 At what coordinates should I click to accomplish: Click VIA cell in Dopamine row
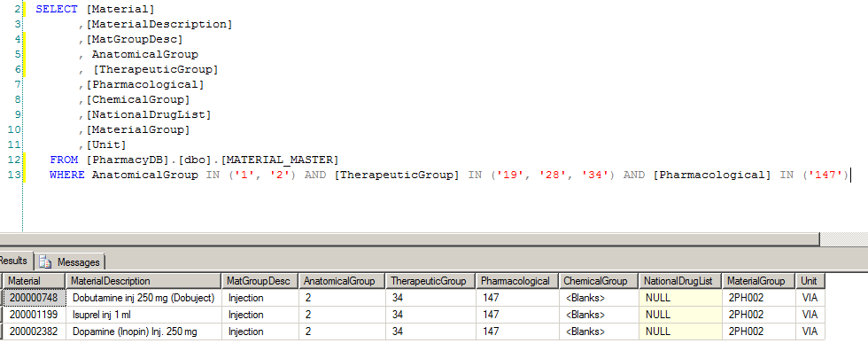(x=810, y=331)
